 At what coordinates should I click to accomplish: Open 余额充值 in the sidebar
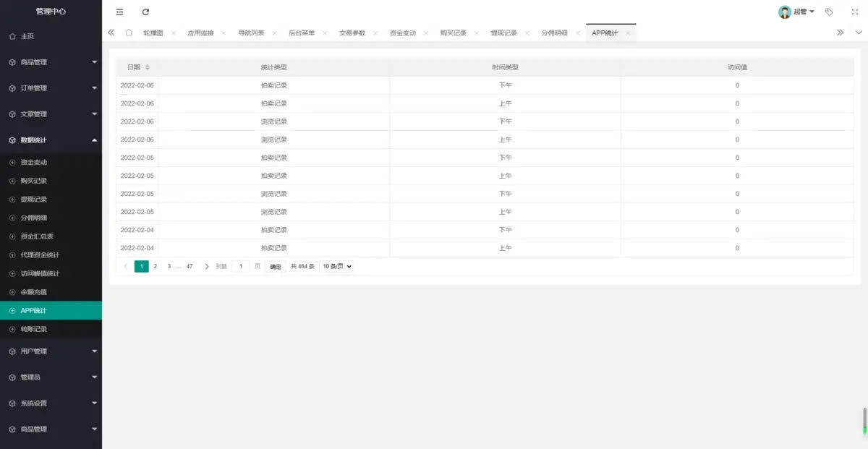tap(51, 292)
